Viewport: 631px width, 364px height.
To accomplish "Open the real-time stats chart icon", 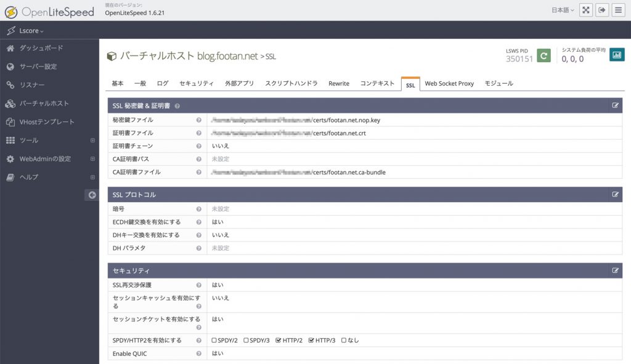I will [617, 55].
